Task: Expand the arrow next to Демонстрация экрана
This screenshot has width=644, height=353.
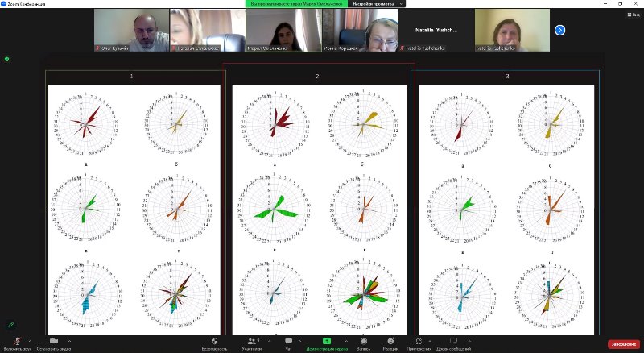Action: [x=346, y=341]
